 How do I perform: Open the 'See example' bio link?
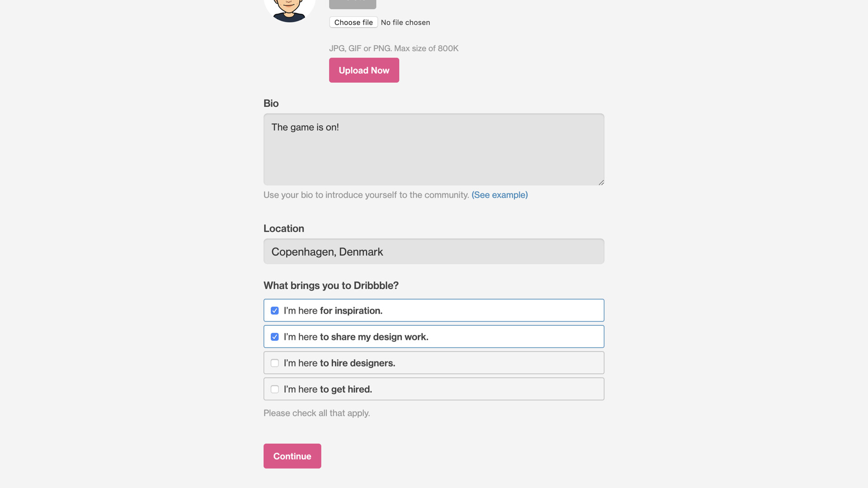point(500,195)
